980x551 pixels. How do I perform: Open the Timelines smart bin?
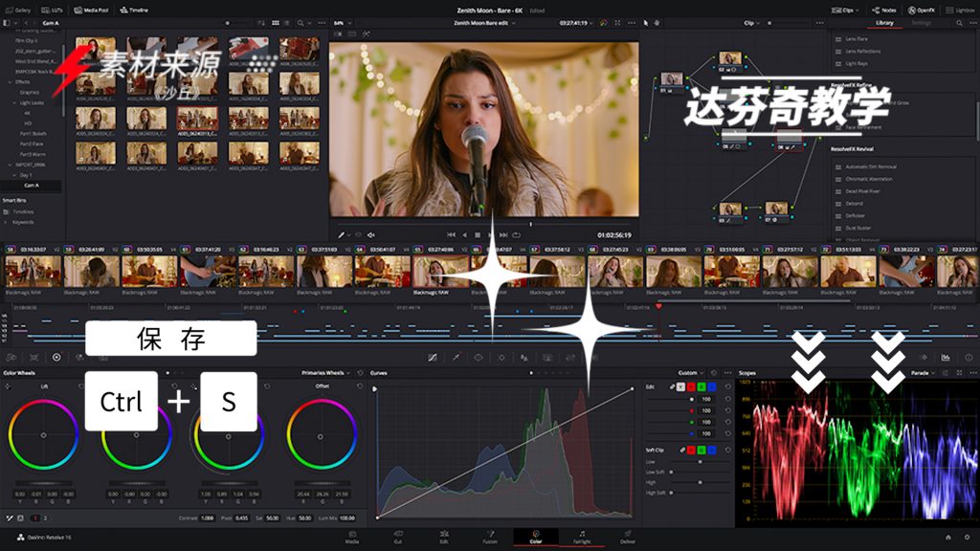point(24,211)
